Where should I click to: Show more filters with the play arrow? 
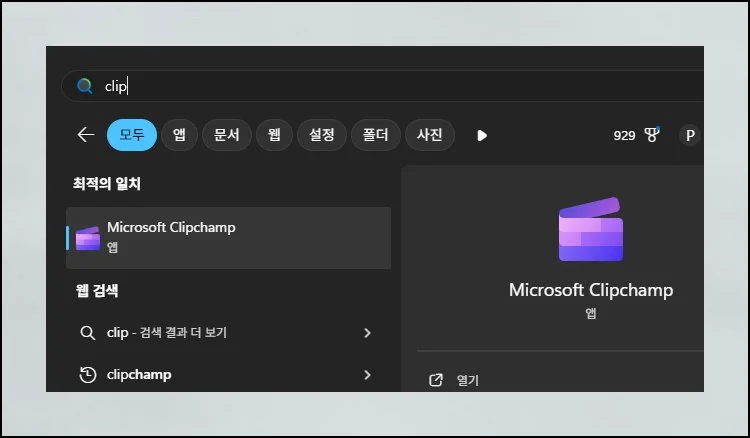(x=482, y=135)
